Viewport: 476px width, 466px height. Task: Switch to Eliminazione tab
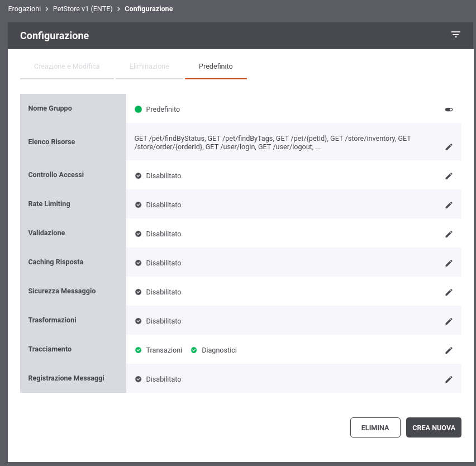pos(149,66)
